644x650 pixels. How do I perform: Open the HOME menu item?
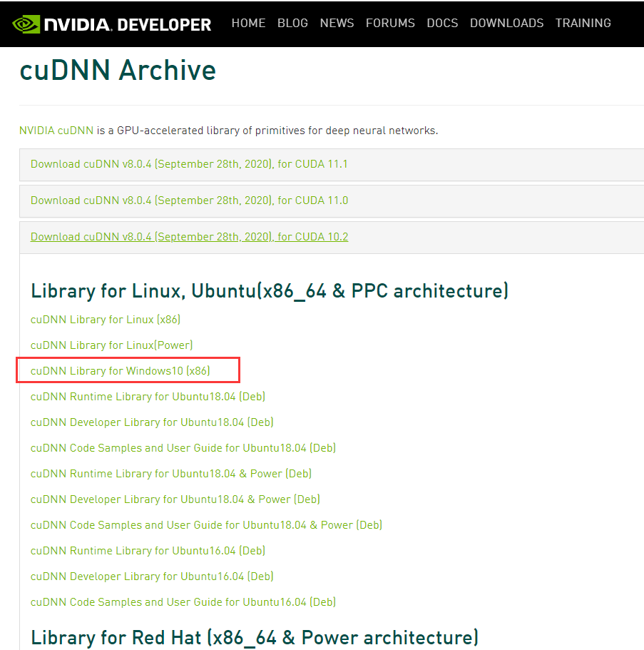[248, 23]
